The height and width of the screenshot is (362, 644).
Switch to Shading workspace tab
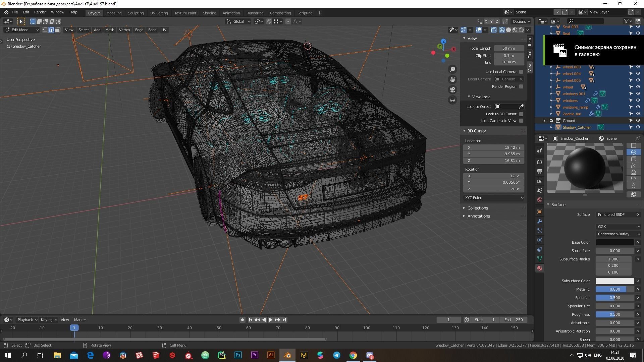pos(209,13)
